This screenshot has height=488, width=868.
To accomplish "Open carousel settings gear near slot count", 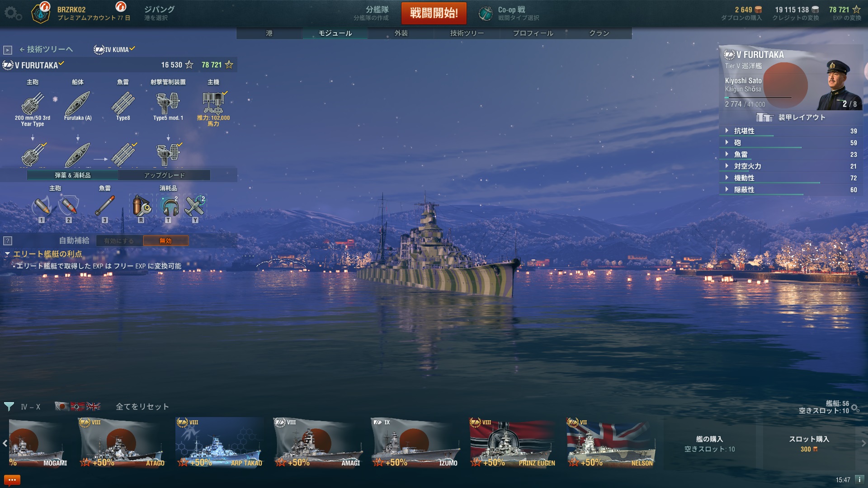I will [x=855, y=408].
